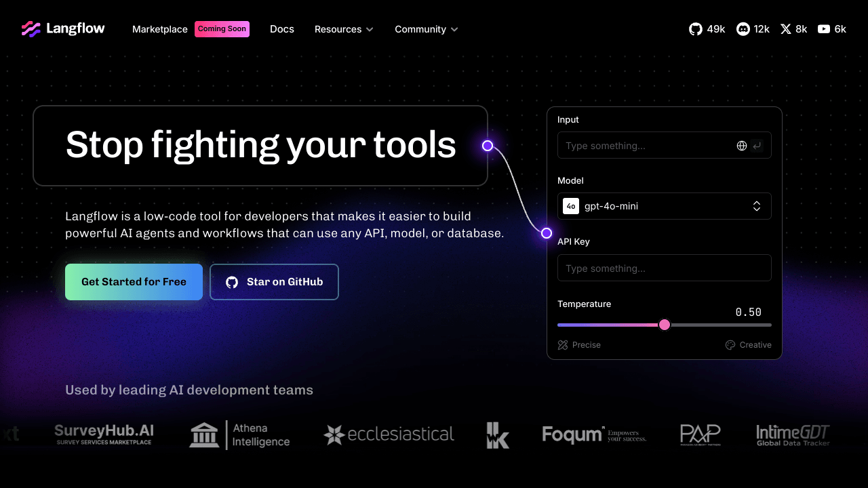This screenshot has height=488, width=868.
Task: Open the GitHub icon with 49k stars
Action: (x=696, y=29)
